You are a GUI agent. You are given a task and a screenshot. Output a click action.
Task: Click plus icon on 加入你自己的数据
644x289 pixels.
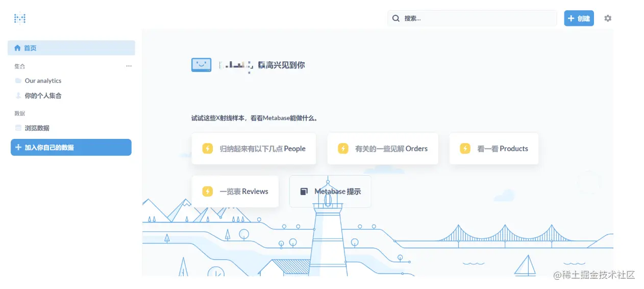point(18,147)
